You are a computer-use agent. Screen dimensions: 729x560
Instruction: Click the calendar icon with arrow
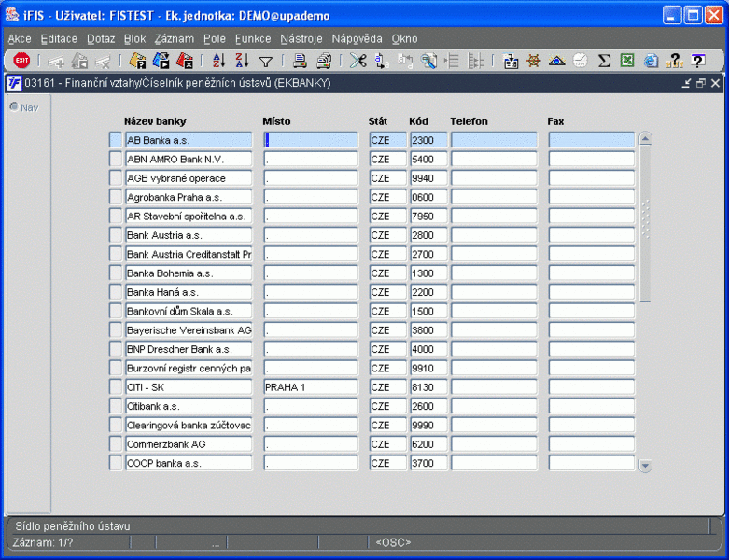[511, 61]
